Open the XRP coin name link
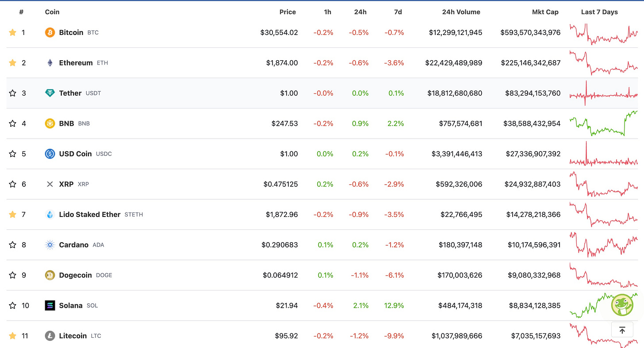Image resolution: width=644 pixels, height=348 pixels. pyautogui.click(x=66, y=184)
